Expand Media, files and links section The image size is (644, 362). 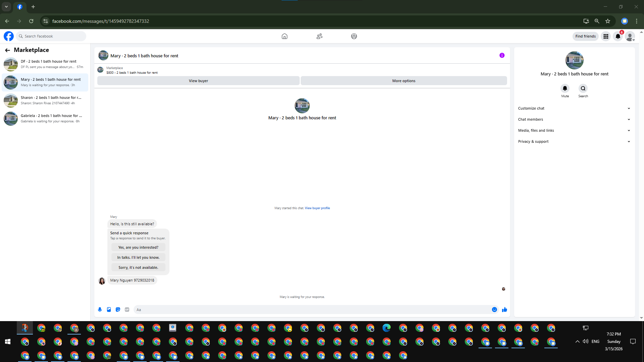tap(574, 130)
